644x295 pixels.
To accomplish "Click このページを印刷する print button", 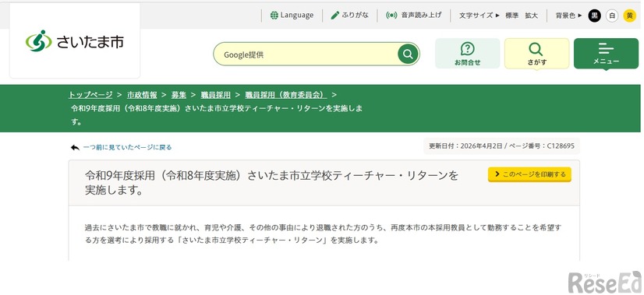I will 529,174.
